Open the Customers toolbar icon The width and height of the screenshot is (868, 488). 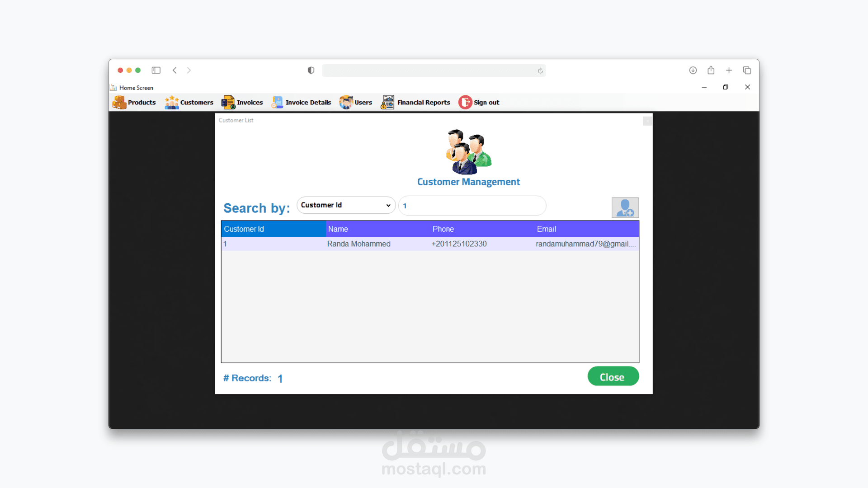[172, 103]
